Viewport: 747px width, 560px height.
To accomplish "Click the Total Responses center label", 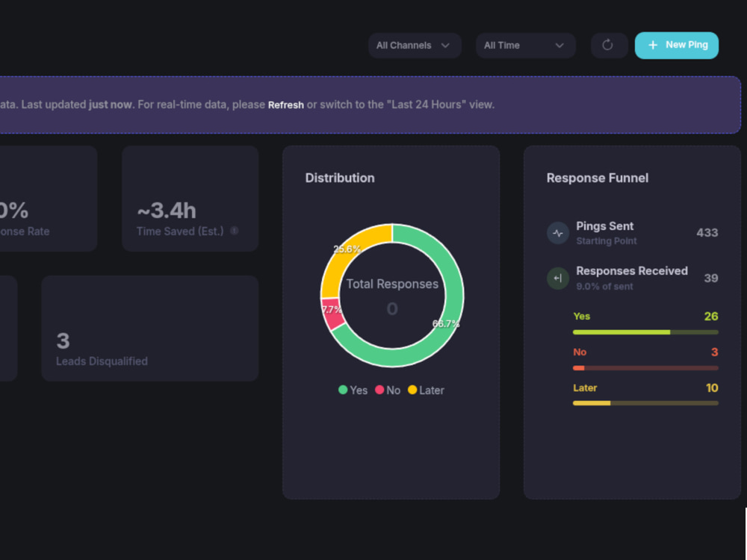I will click(x=392, y=284).
